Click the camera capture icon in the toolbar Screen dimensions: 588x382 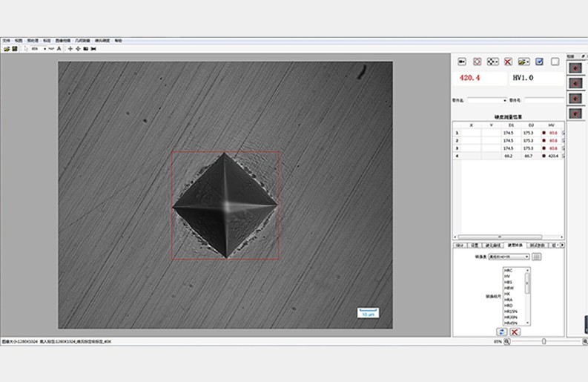click(x=85, y=49)
